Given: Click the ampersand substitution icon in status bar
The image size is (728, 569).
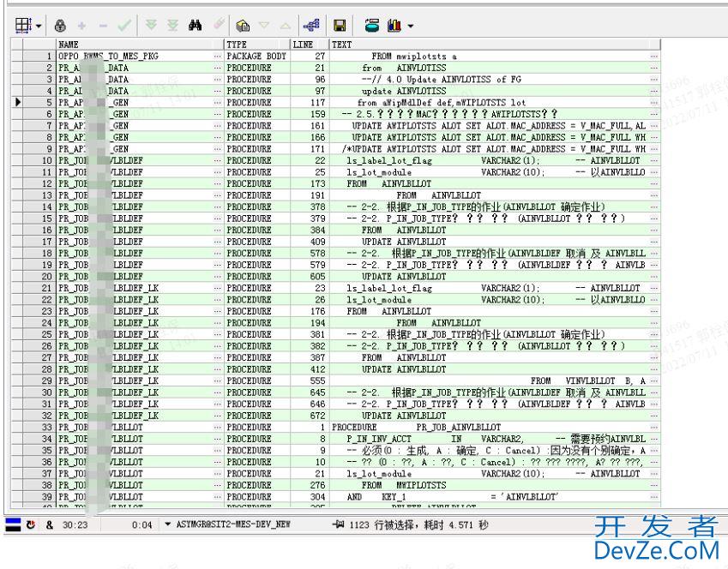Looking at the screenshot, I should pyautogui.click(x=49, y=525).
